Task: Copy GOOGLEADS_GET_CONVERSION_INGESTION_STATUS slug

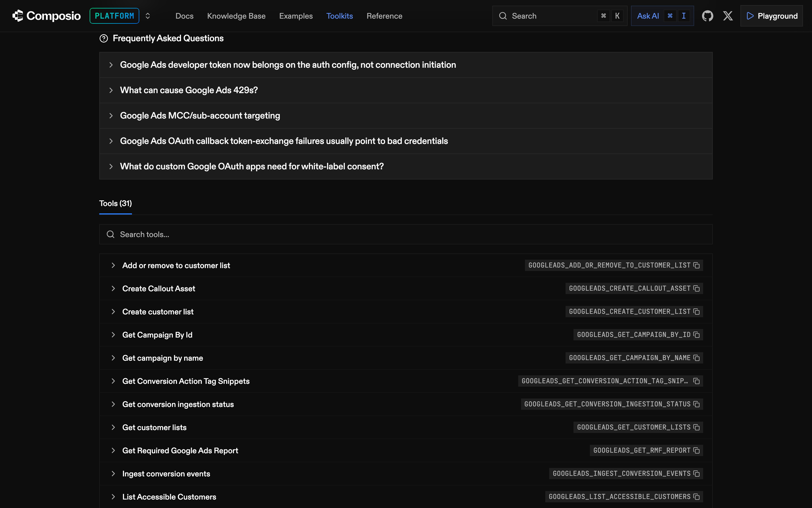Action: (x=697, y=404)
